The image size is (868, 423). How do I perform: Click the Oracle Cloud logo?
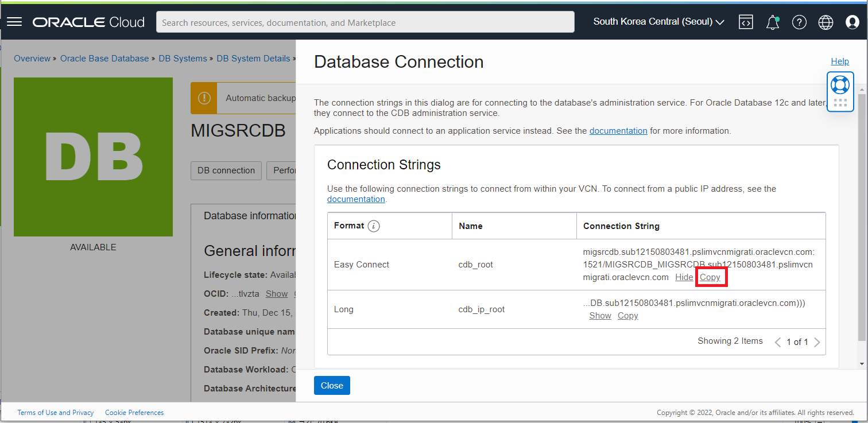[x=89, y=22]
